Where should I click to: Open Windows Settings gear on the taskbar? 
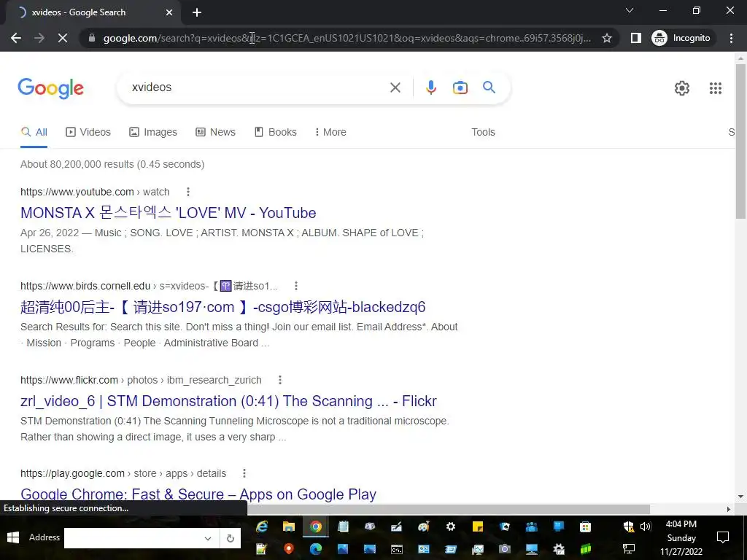pos(451,526)
